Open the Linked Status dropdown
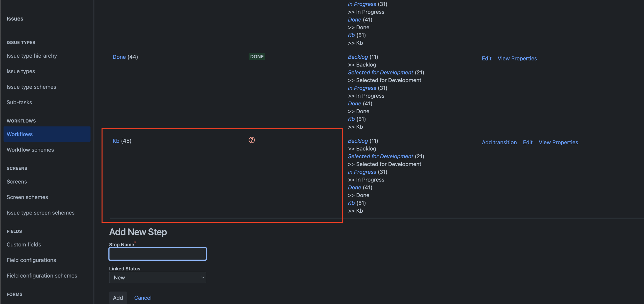This screenshot has width=644, height=304. [158, 278]
